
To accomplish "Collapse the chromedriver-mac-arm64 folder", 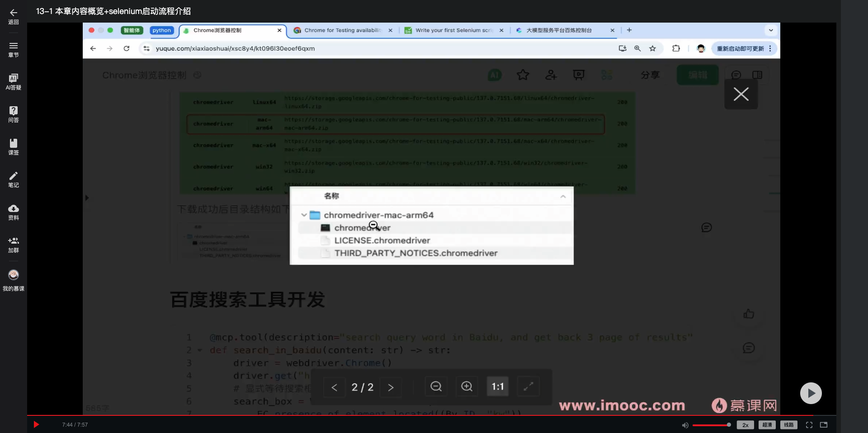I will [x=304, y=215].
